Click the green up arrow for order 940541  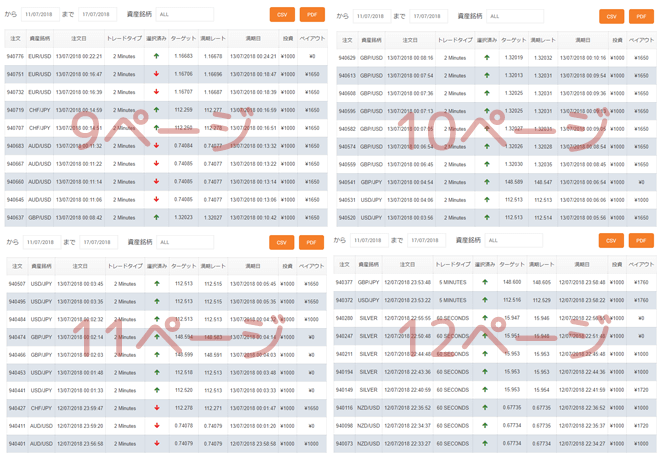point(487,182)
